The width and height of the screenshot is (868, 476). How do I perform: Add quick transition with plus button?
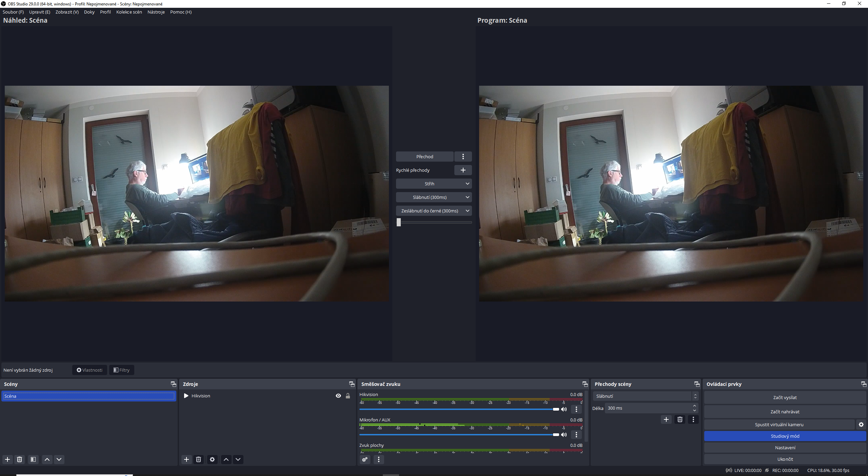point(463,170)
